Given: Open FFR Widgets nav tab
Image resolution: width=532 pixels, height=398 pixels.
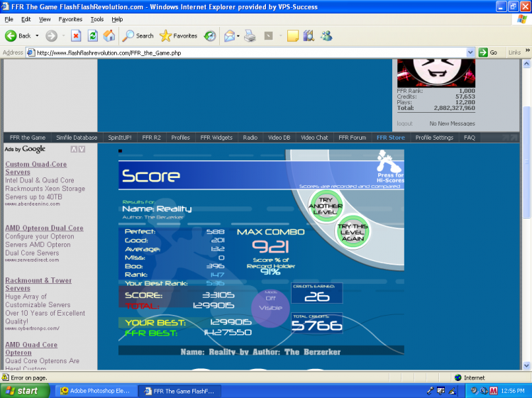Looking at the screenshot, I should point(216,138).
